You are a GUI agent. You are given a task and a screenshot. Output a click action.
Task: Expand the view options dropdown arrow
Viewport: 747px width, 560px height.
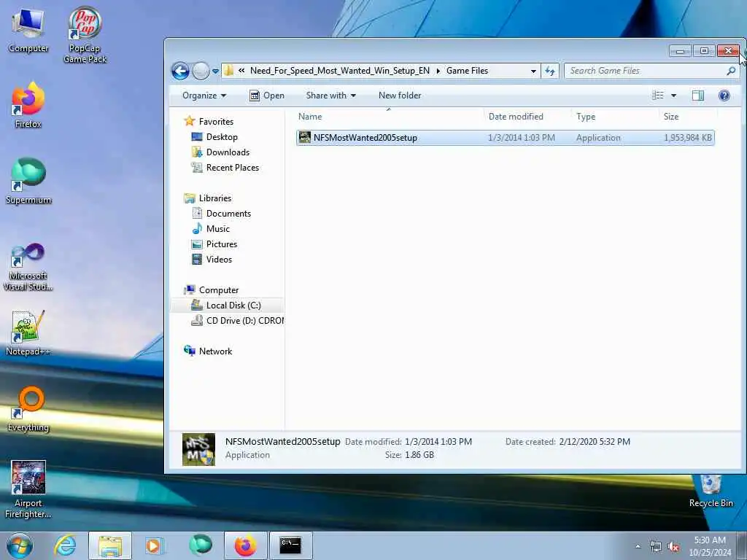(x=673, y=96)
